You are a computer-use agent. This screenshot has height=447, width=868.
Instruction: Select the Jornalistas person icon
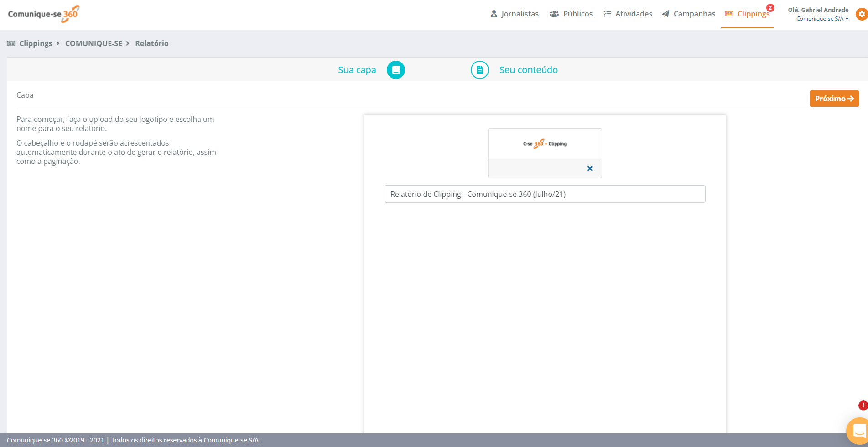[494, 14]
